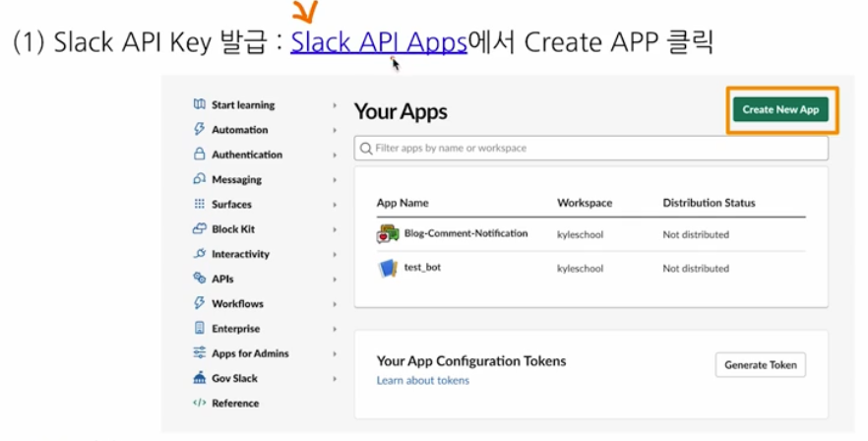
Task: Expand the Gov Slack chevron
Action: click(335, 379)
